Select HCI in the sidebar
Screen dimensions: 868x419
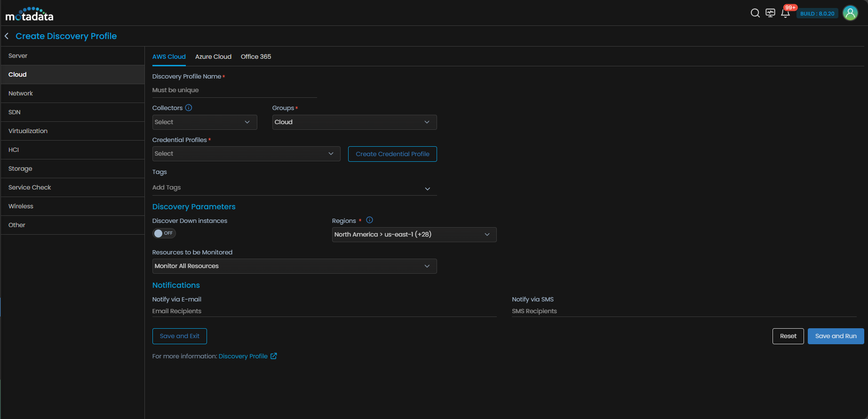click(72, 150)
